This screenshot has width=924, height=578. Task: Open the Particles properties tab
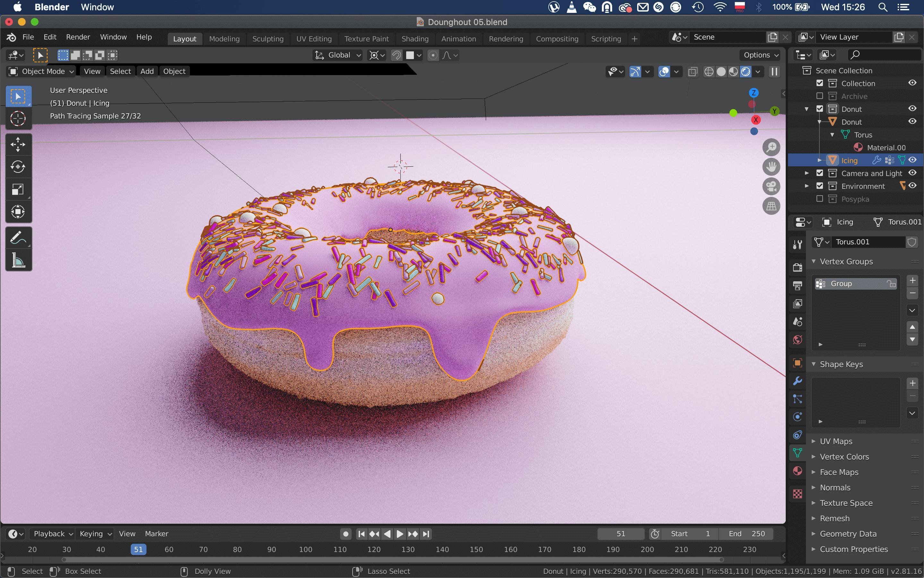tap(797, 399)
